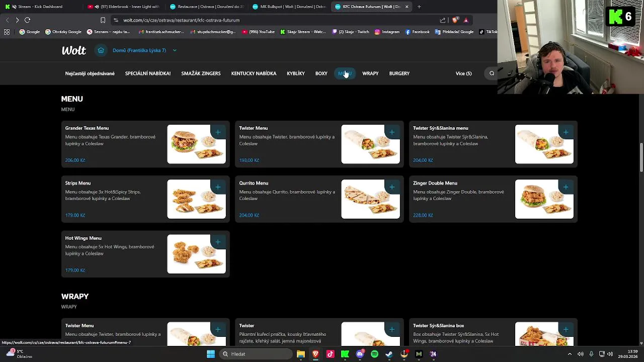Open the (996) YouTube bookmark

point(259,32)
